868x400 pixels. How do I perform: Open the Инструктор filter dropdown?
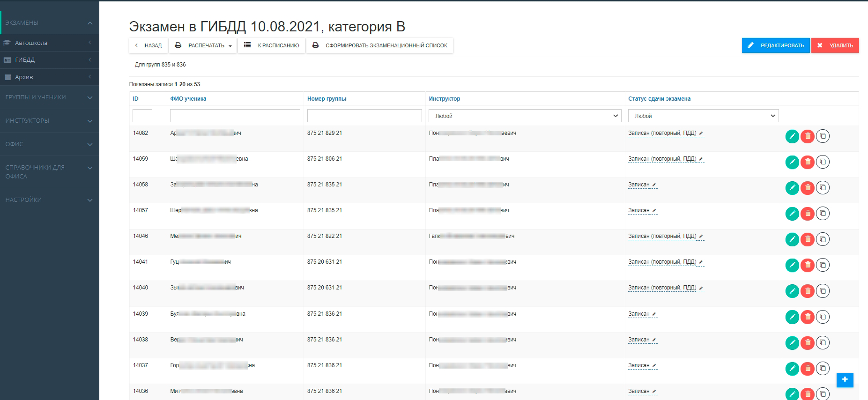(525, 116)
